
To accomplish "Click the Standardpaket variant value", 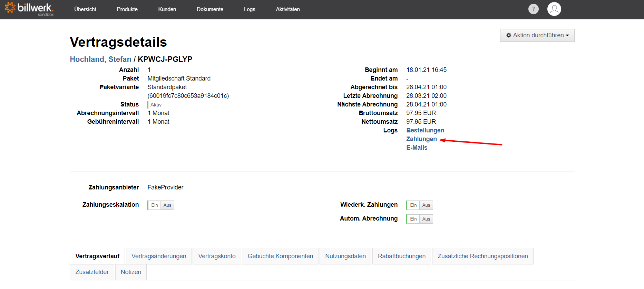I will click(167, 87).
